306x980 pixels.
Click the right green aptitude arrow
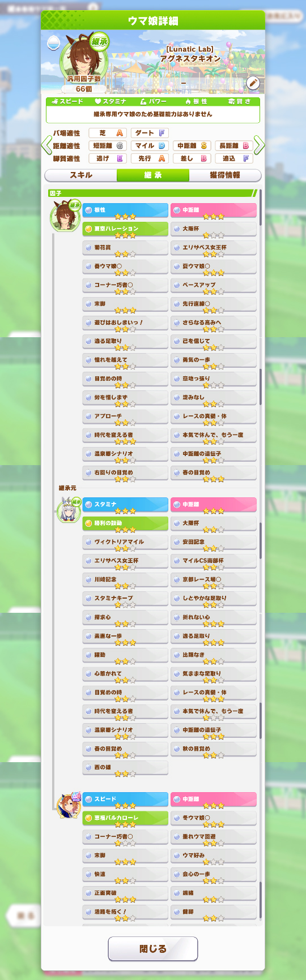point(259,145)
